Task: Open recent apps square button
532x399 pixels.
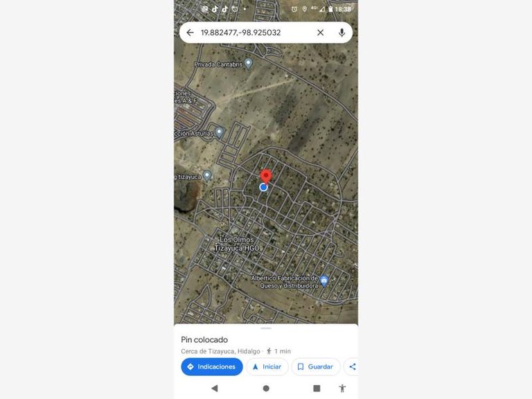Action: click(317, 388)
